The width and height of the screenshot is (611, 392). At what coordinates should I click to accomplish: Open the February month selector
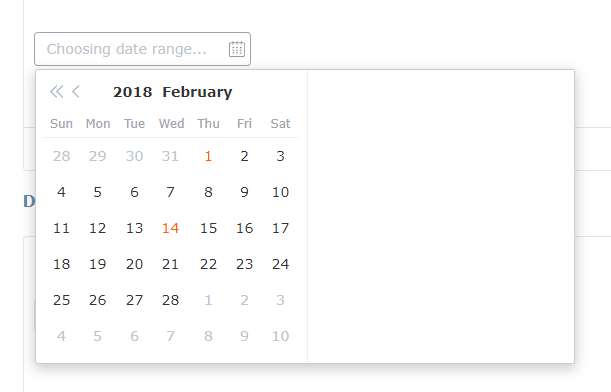pos(197,92)
